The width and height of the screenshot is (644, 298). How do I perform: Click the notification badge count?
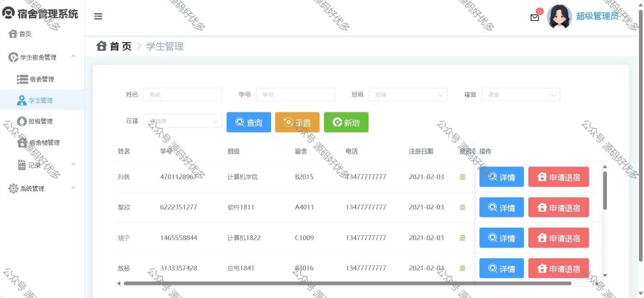540,11
